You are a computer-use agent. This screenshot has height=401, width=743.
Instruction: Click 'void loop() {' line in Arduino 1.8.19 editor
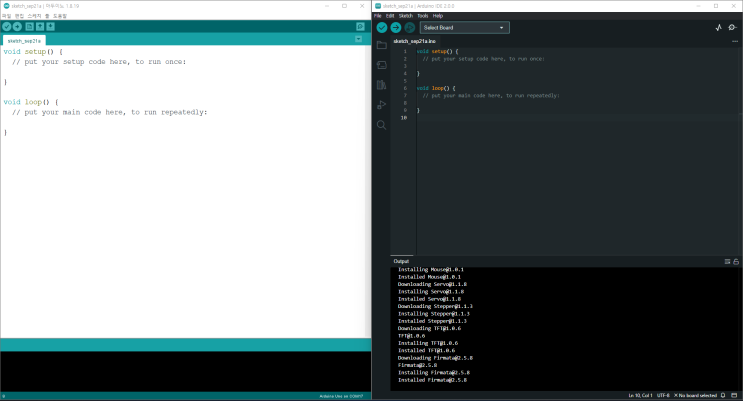pyautogui.click(x=31, y=102)
